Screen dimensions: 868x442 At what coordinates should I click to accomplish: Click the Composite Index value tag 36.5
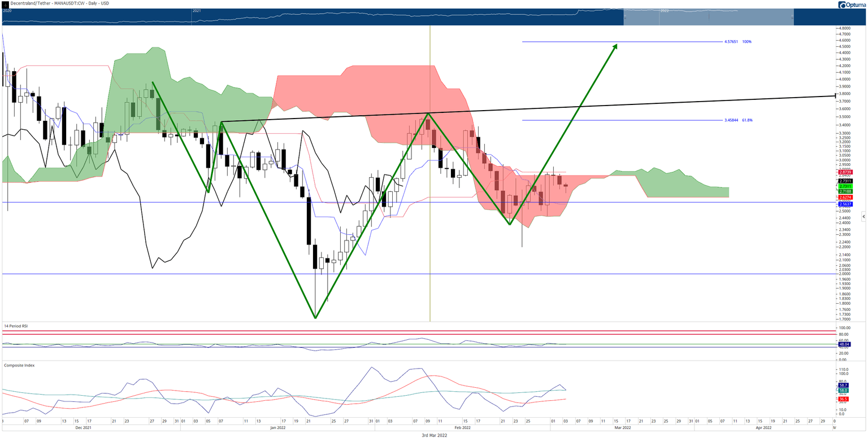pos(843,399)
